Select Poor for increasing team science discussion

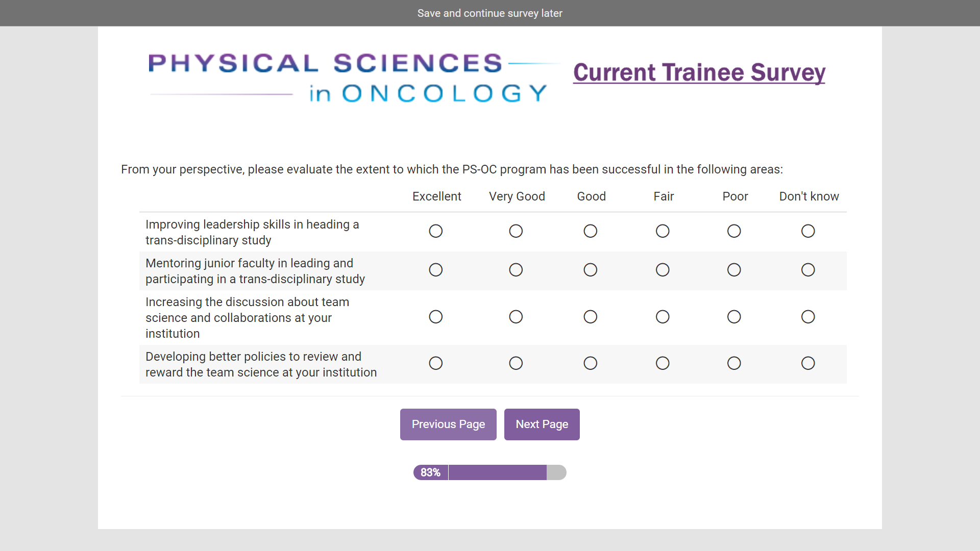733,317
